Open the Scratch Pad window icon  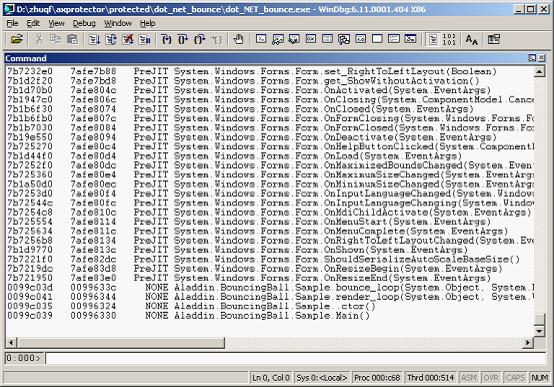(x=377, y=39)
